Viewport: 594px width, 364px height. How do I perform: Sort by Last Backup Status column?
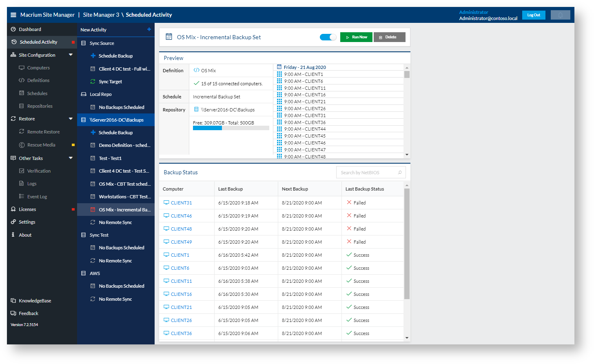365,189
